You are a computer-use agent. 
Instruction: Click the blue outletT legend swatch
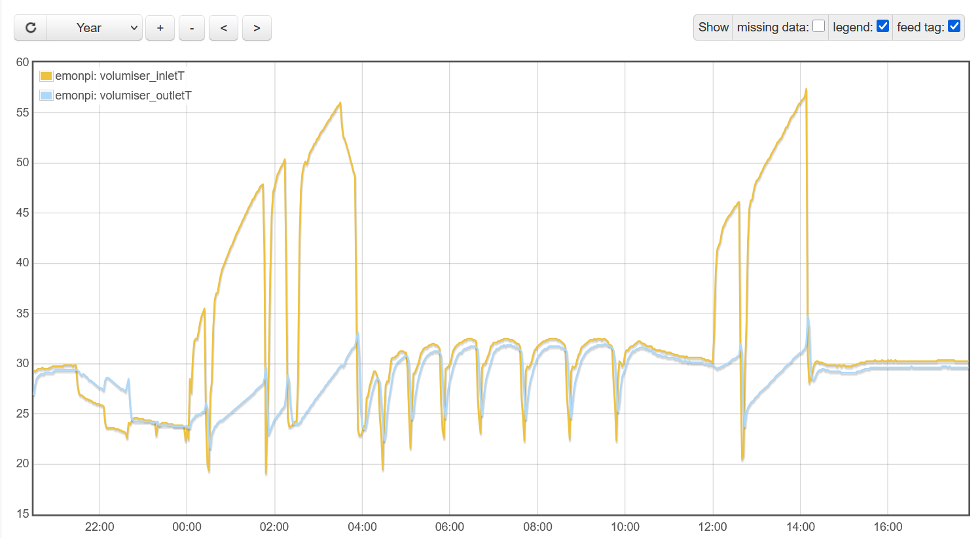click(x=46, y=96)
